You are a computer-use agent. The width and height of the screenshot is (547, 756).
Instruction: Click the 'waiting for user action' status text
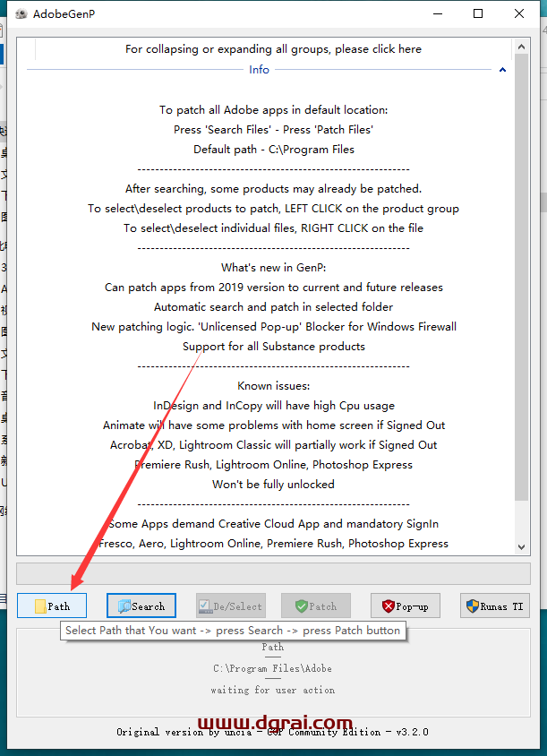tap(273, 690)
